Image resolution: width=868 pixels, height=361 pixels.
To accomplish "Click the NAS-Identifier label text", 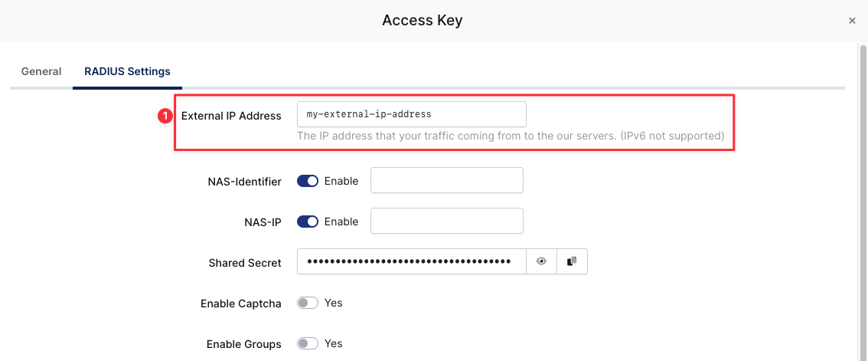I will pos(244,182).
